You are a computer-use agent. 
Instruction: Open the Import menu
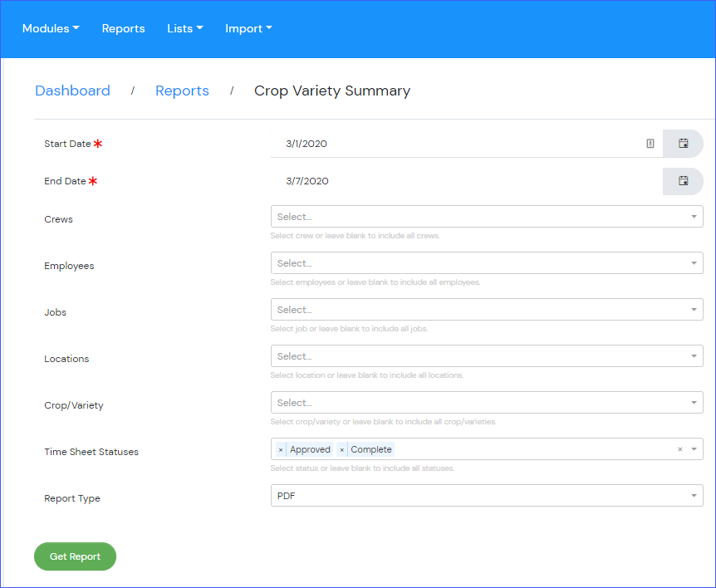coord(248,28)
